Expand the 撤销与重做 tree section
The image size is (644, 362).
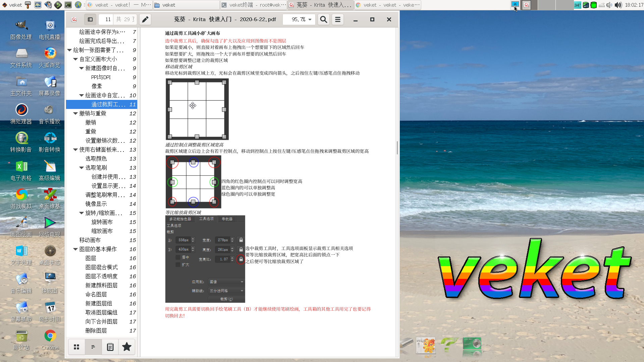pos(75,113)
